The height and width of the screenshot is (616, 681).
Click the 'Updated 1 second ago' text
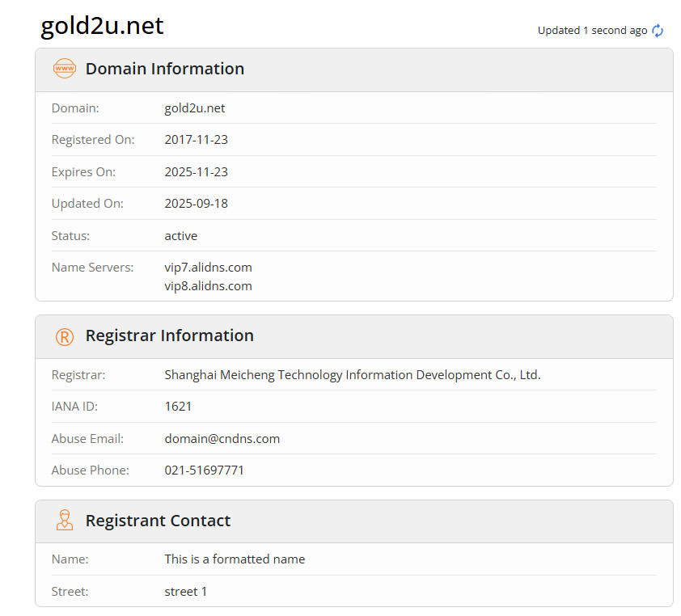pos(592,31)
